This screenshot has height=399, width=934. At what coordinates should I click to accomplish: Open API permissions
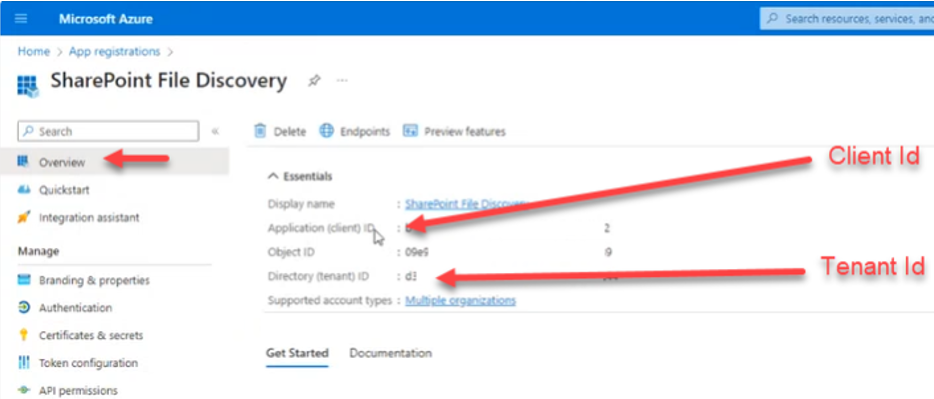78,391
